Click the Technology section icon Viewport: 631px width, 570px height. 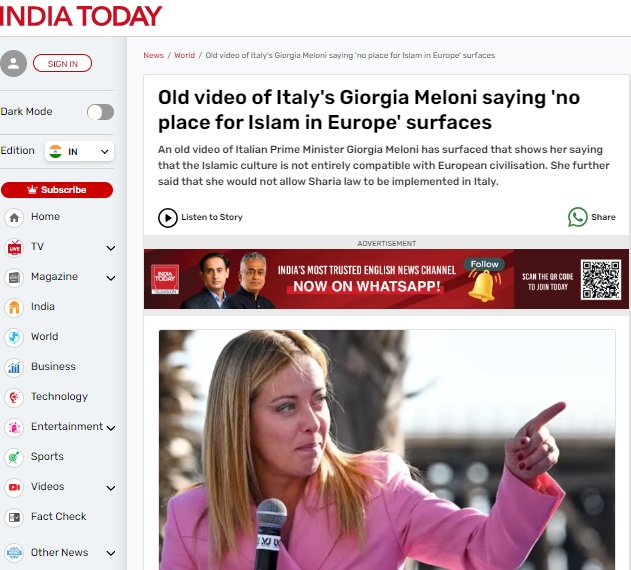[14, 397]
